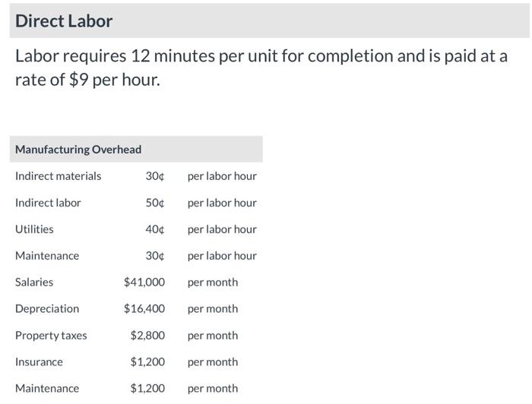Select the Insurance row label
This screenshot has height=404, width=532.
click(39, 362)
